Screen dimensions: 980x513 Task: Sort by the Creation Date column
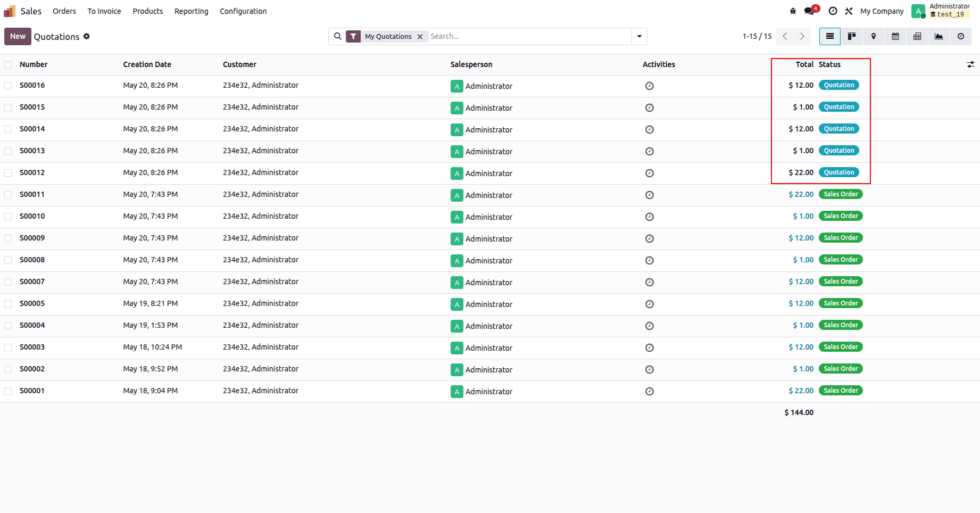147,64
